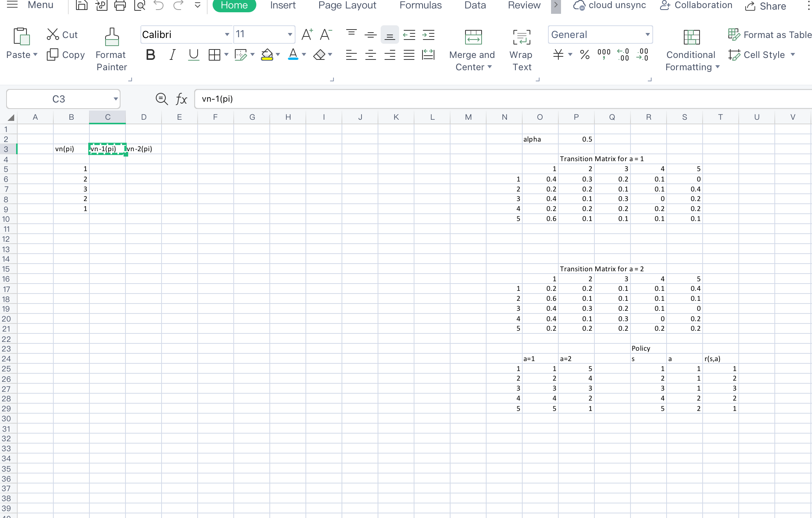Toggle italic formatting
This screenshot has width=812, height=518.
point(172,55)
